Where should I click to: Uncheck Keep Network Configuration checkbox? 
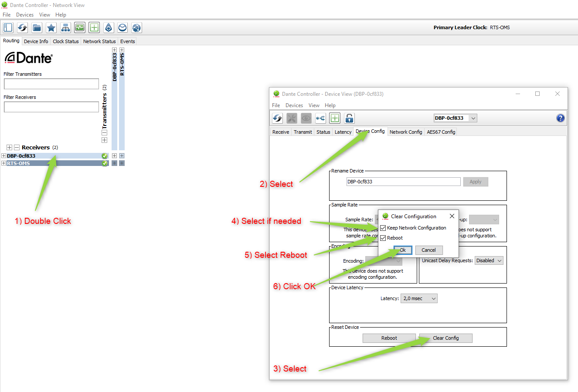click(x=383, y=228)
